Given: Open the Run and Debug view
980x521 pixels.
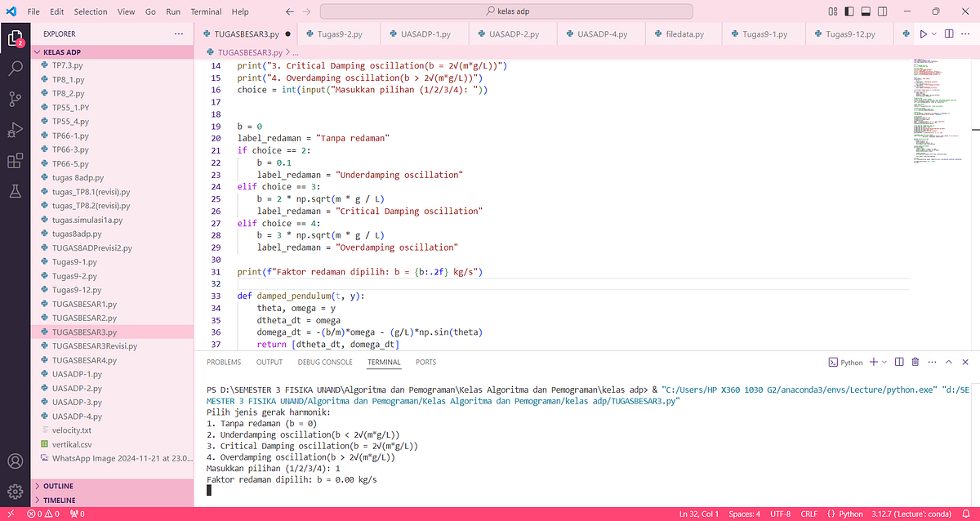Looking at the screenshot, I should pyautogui.click(x=15, y=129).
